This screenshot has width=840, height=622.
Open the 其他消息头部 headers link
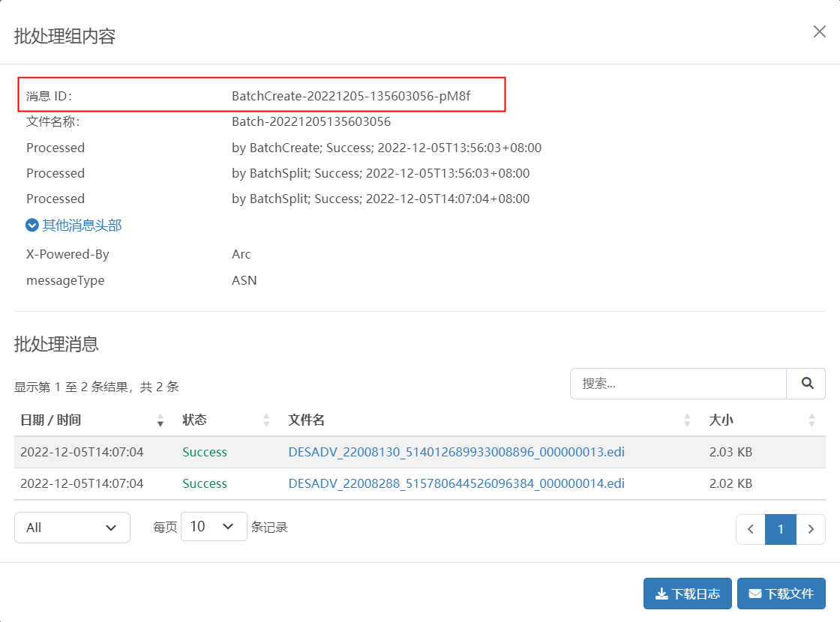82,226
